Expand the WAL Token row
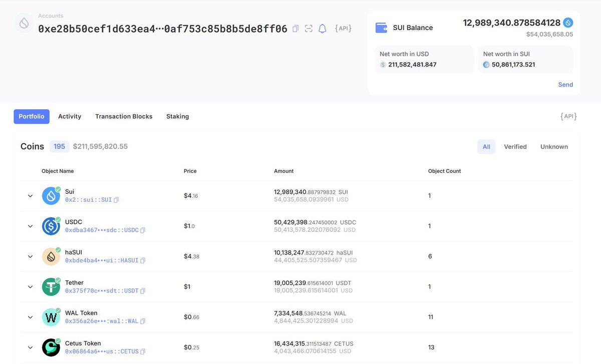 point(31,317)
